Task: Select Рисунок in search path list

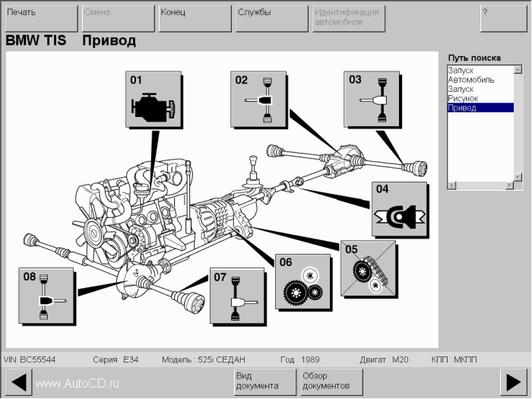Action: 480,99
